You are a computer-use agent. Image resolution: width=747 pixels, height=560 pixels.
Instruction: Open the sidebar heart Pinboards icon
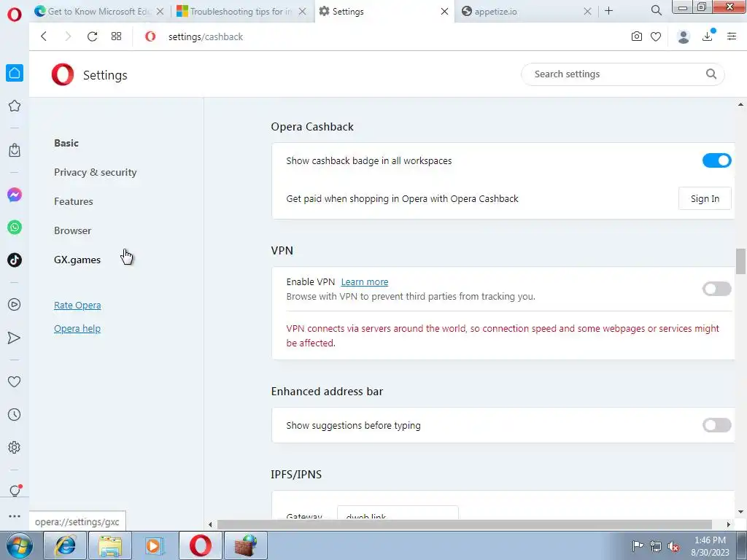click(x=15, y=381)
